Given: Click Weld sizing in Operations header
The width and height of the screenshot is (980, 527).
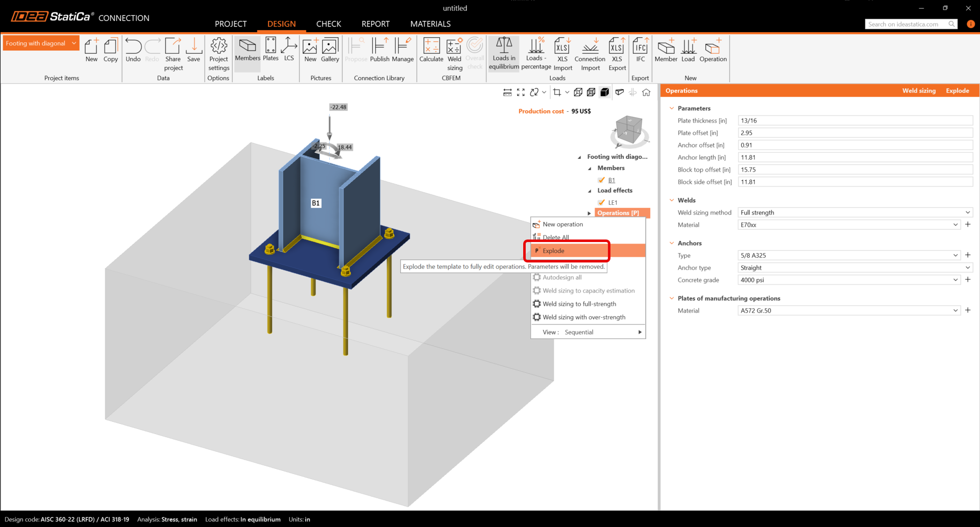Looking at the screenshot, I should tap(919, 91).
